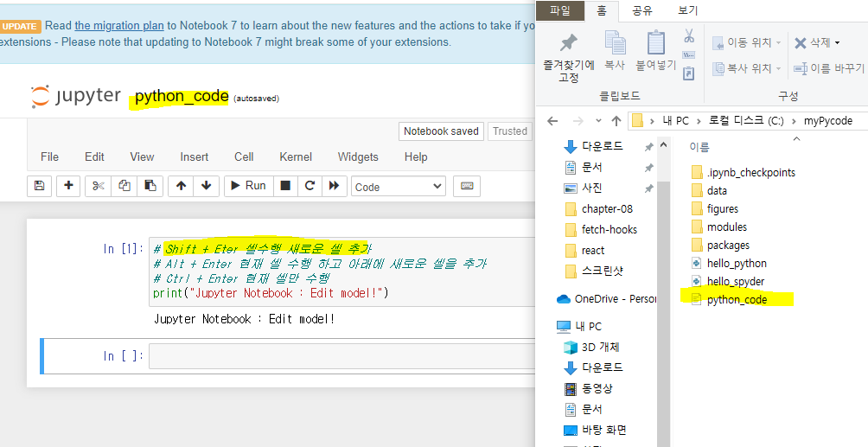The width and height of the screenshot is (868, 447).
Task: Restart kernel and run all cells
Action: pos(334,186)
